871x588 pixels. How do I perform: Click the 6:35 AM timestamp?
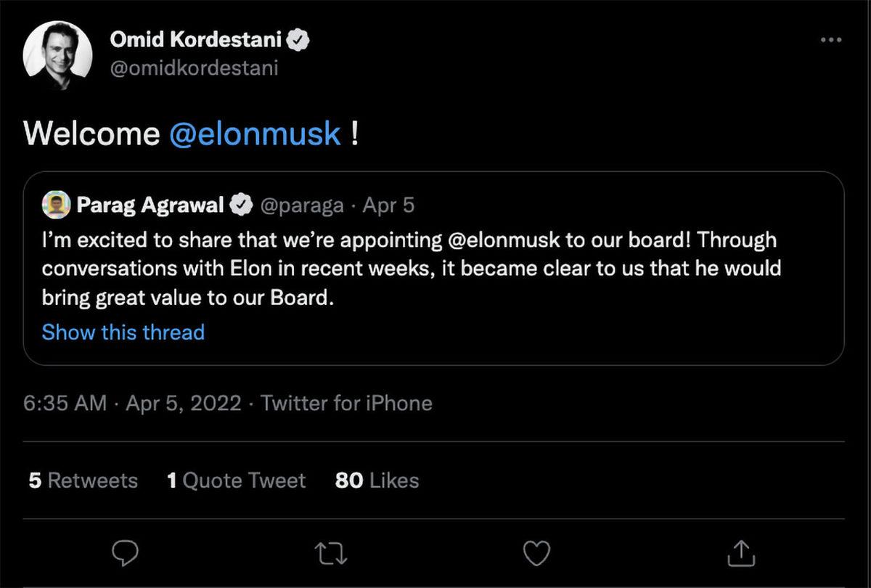coord(64,403)
